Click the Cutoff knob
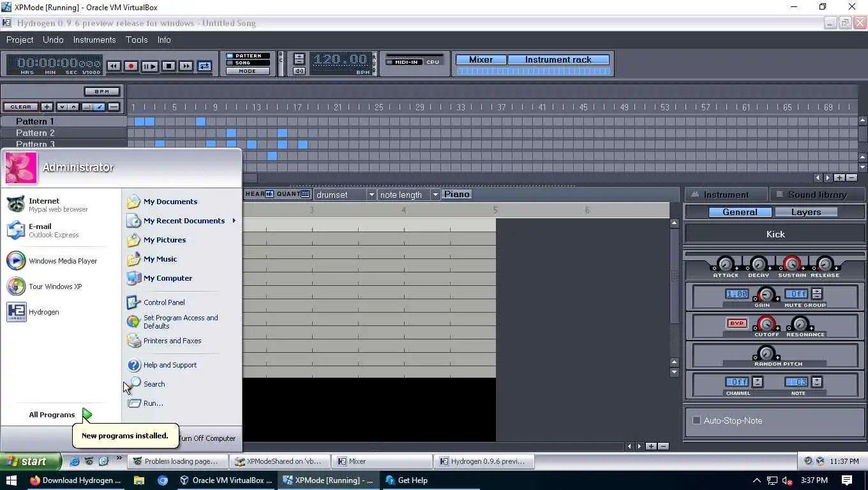The image size is (868, 490). 767,323
